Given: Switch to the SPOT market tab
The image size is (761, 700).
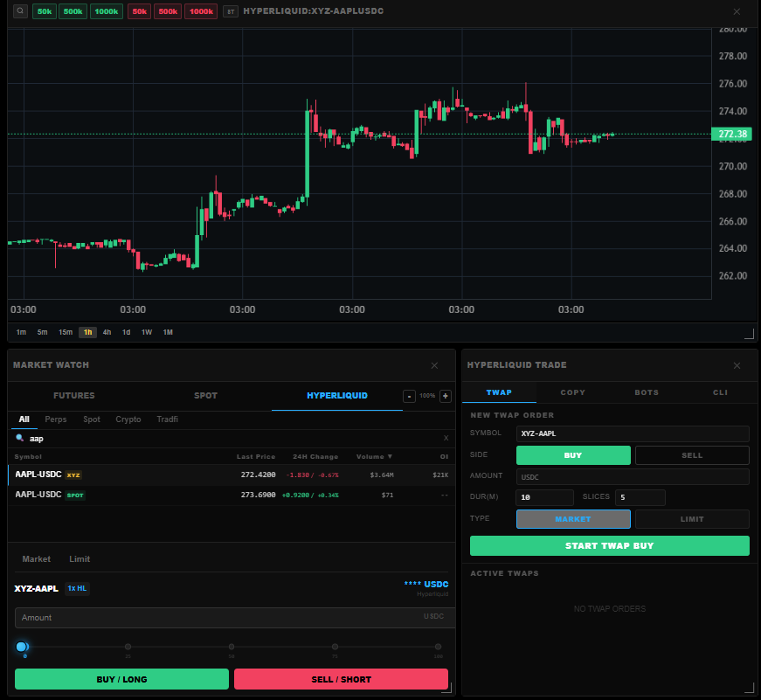Looking at the screenshot, I should pyautogui.click(x=206, y=396).
